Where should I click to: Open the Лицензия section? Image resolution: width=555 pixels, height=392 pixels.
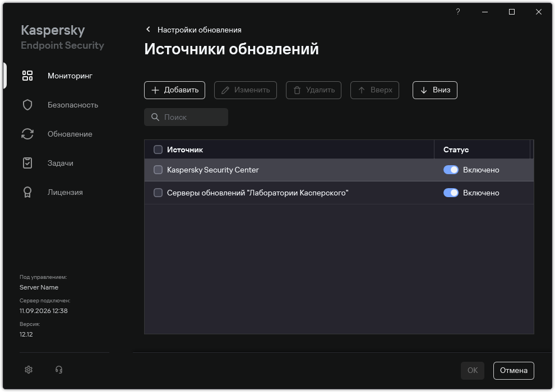coord(65,192)
